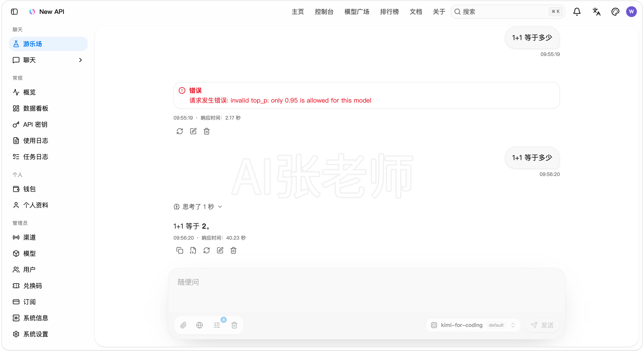The width and height of the screenshot is (644, 352).
Task: Open 渠道 in the sidebar
Action: coord(48,237)
